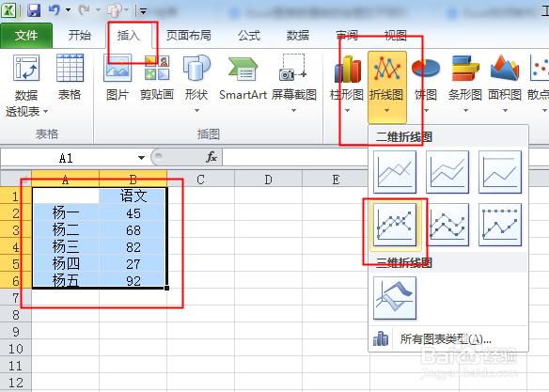Image resolution: width=549 pixels, height=392 pixels.
Task: Expand the 条形图 dropdown arrow
Action: click(465, 111)
